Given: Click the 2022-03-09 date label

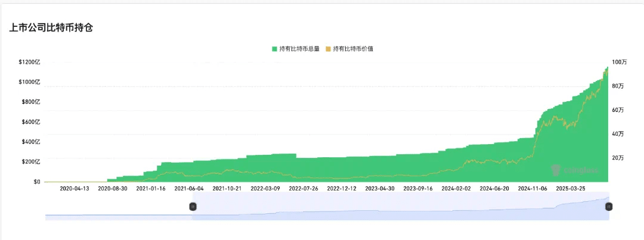Looking at the screenshot, I should point(265,188).
